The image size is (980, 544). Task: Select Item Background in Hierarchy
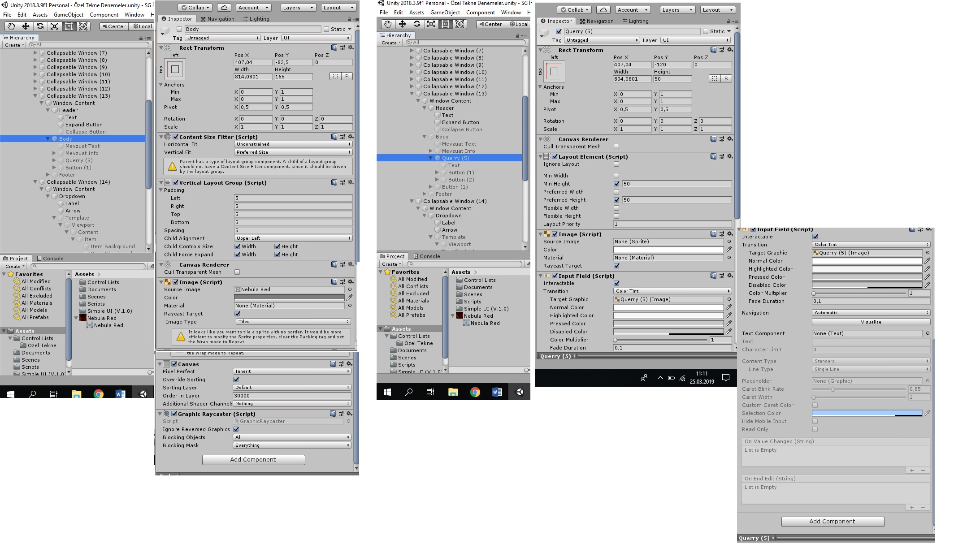point(112,246)
